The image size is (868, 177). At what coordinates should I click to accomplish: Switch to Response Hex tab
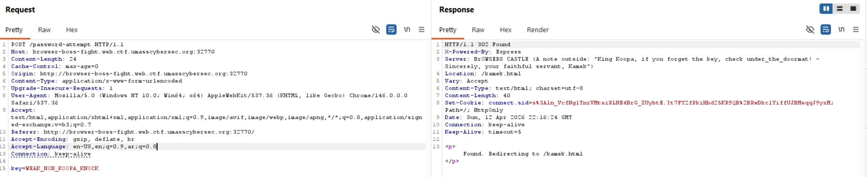tap(505, 30)
